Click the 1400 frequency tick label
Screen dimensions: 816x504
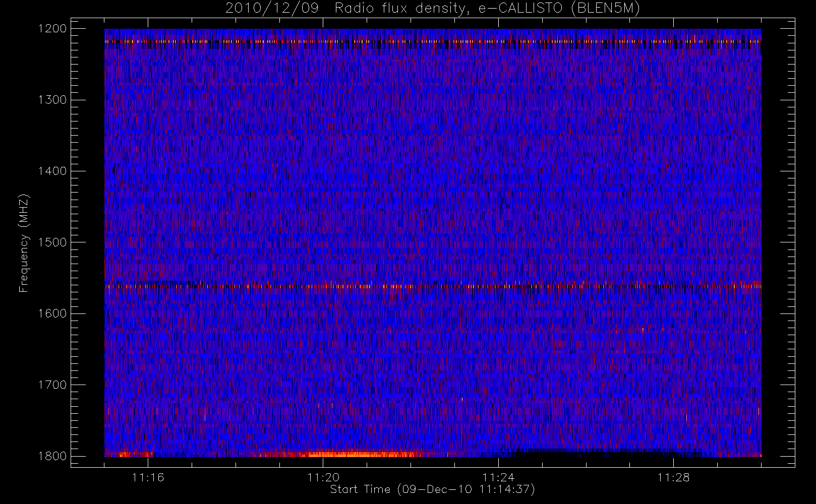52,171
